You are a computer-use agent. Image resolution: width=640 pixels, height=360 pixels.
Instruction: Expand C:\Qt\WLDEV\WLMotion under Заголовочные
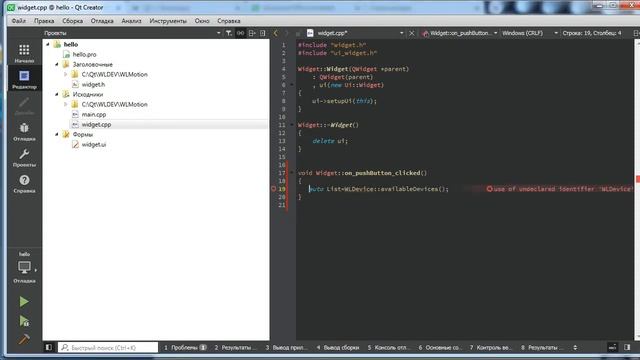(65, 74)
